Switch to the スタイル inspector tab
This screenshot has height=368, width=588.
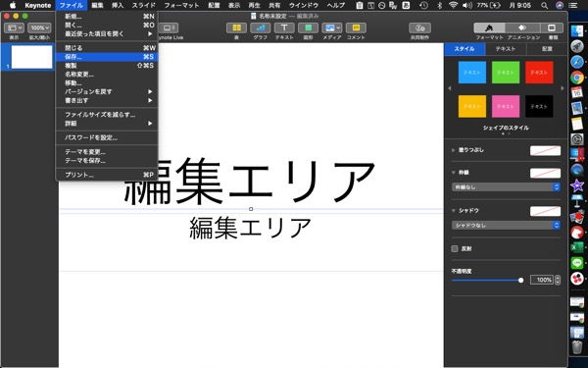[x=465, y=49]
